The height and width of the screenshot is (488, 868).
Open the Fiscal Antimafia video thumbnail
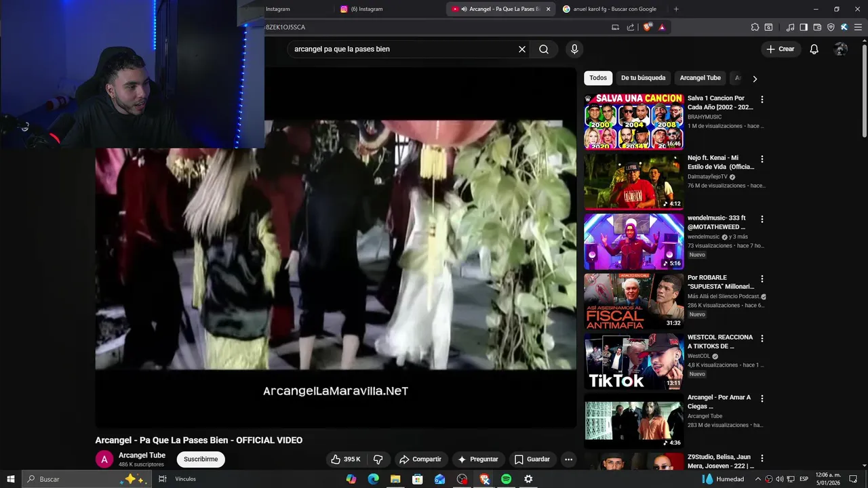tap(634, 301)
